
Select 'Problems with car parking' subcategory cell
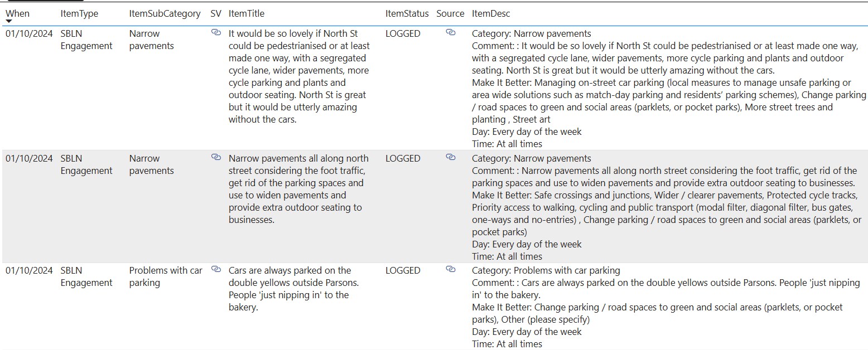tap(166, 276)
